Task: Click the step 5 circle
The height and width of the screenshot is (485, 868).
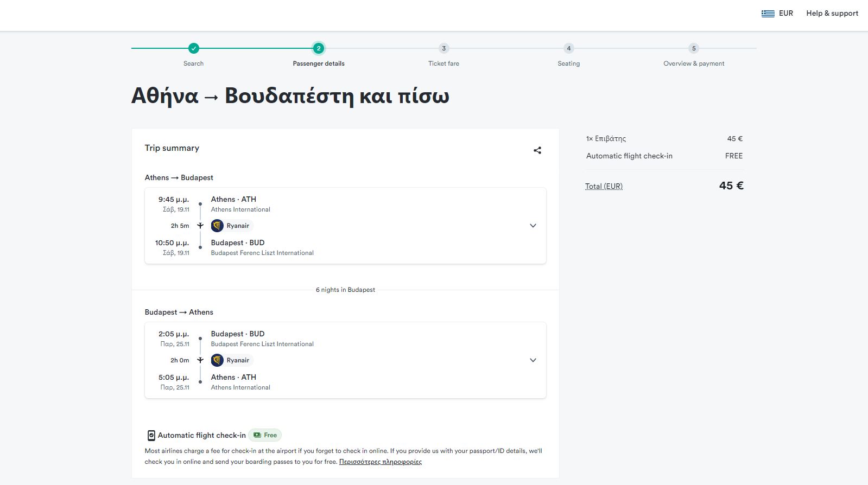Action: coord(694,48)
